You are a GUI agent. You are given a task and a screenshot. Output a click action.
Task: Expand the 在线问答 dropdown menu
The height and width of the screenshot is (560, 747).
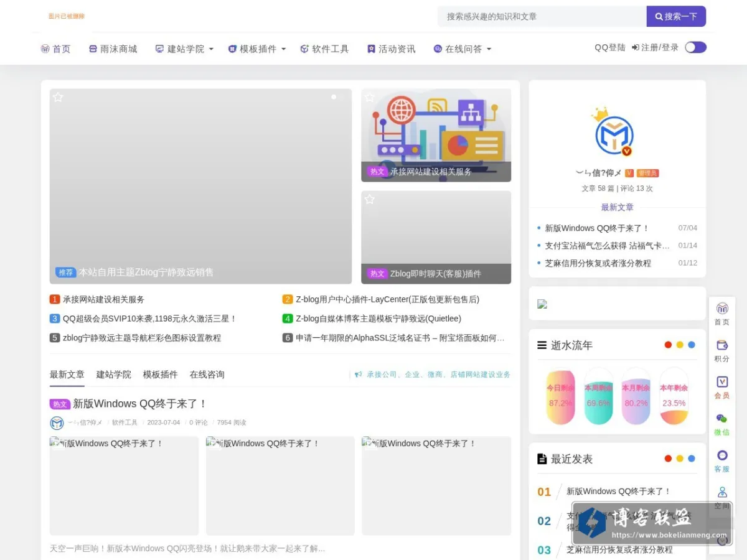click(489, 49)
